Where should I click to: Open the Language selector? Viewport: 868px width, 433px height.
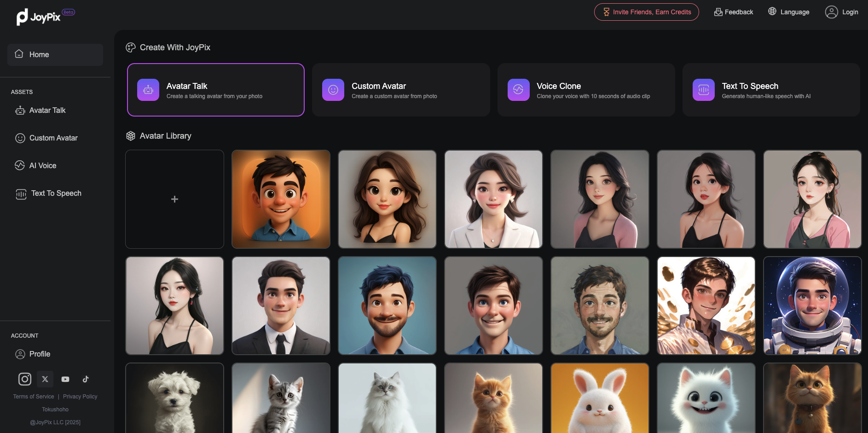[789, 12]
